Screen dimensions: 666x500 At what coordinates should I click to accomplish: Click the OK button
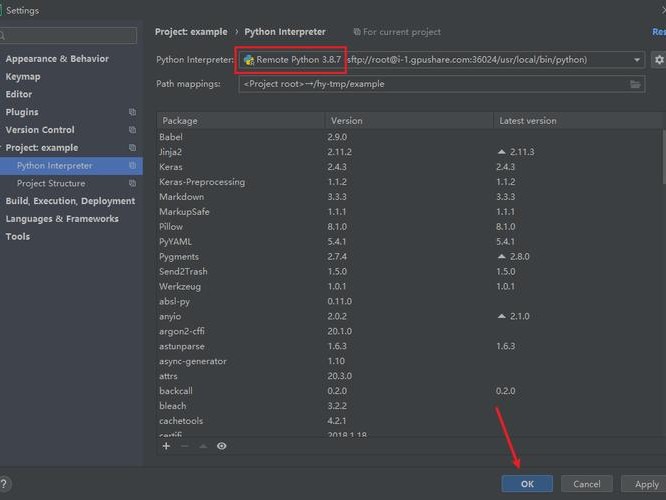click(527, 484)
